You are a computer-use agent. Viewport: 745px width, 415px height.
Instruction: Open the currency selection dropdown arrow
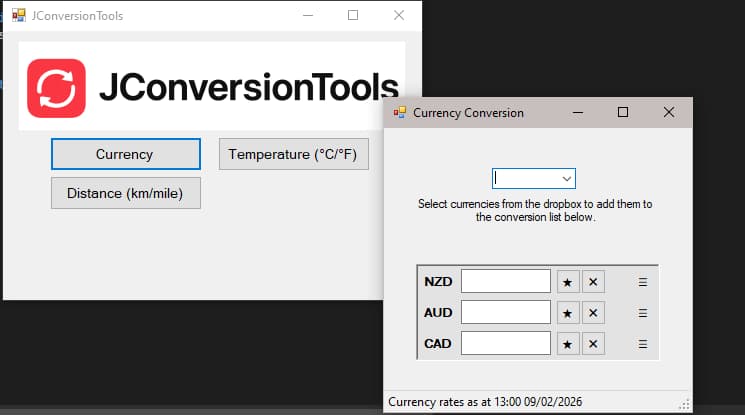click(x=566, y=179)
